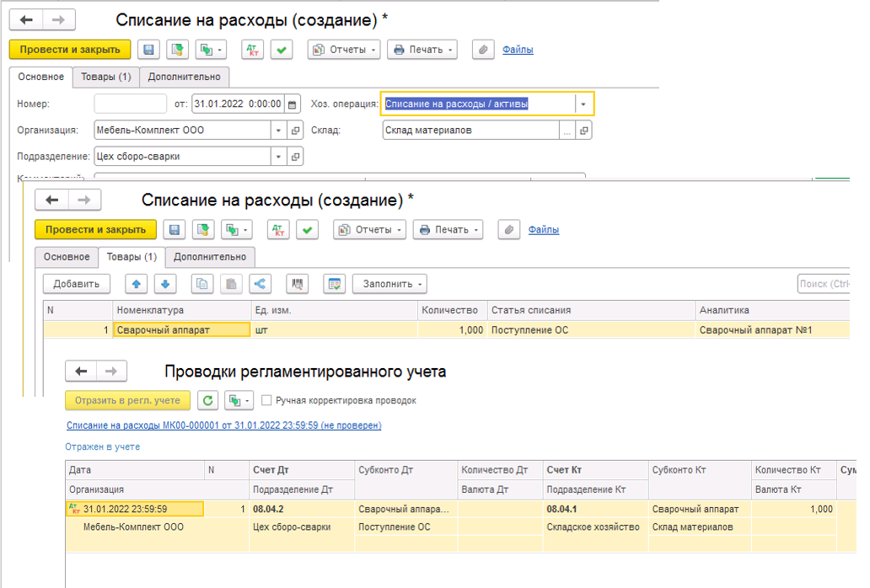This screenshot has width=870, height=588.
Task: Open Подразделение field link icon
Action: (x=296, y=157)
